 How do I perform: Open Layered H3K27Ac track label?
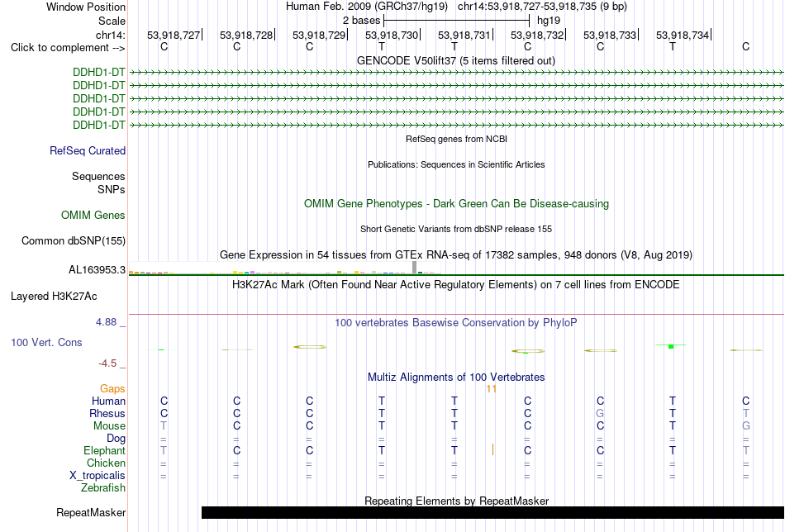point(54,297)
